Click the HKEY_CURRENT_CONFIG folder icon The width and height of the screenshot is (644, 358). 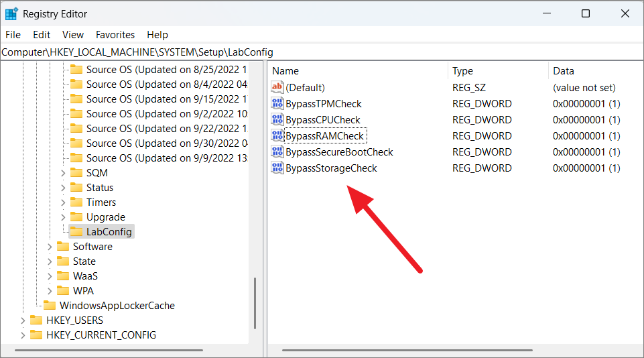(36, 335)
